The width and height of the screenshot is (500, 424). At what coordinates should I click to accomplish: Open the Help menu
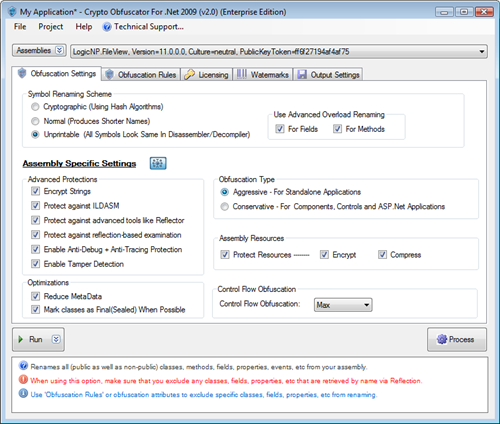(x=84, y=27)
